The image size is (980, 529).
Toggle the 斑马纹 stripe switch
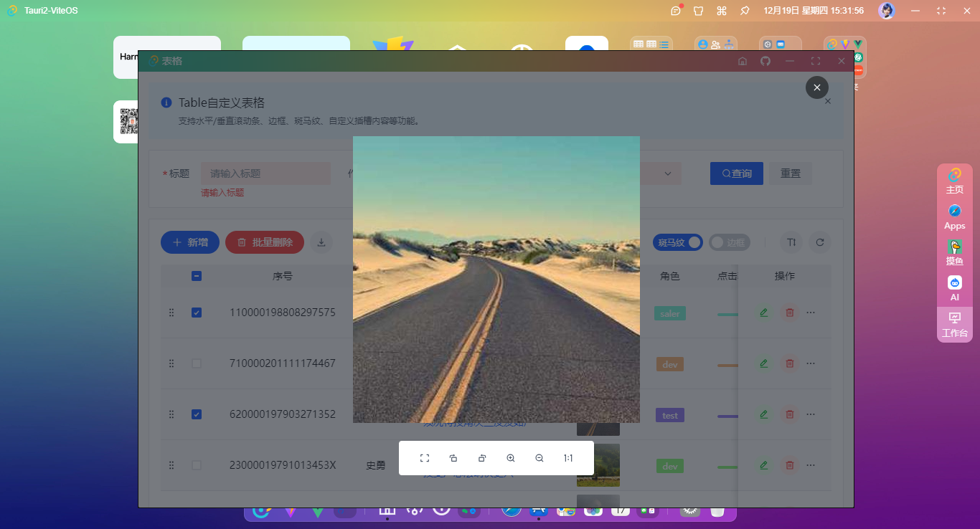click(678, 242)
